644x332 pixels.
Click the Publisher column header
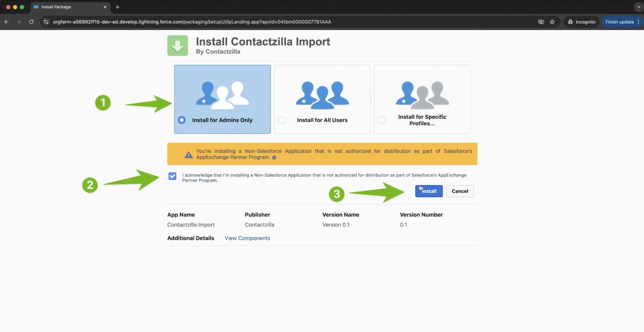pyautogui.click(x=257, y=215)
